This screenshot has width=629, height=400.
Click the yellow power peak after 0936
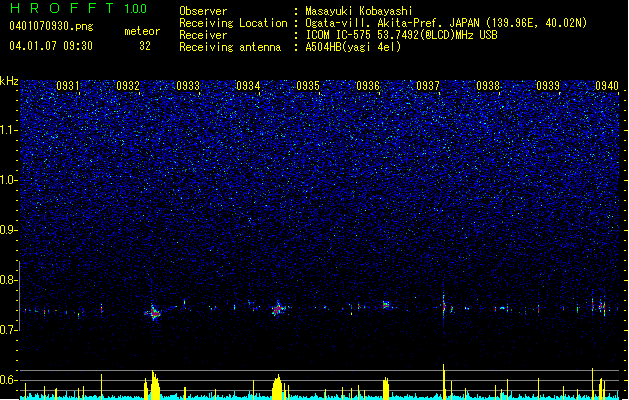386,388
